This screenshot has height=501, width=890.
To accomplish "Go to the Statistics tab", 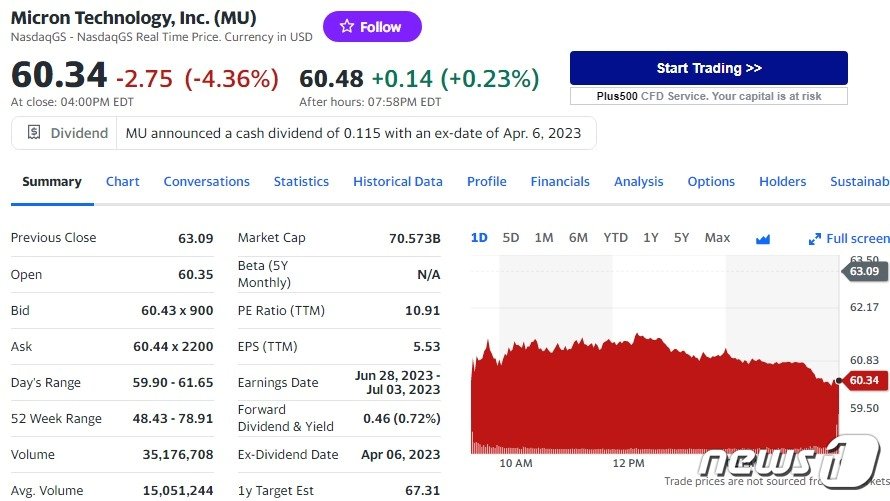I will pyautogui.click(x=301, y=182).
